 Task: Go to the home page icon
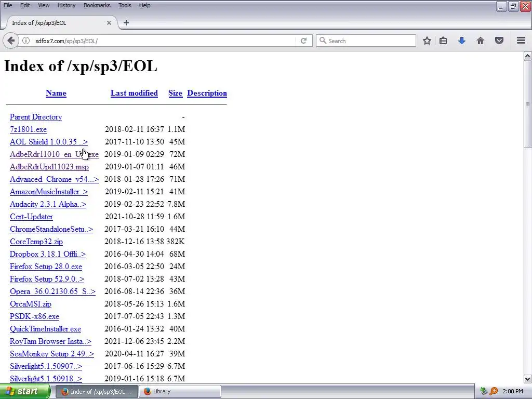click(481, 41)
